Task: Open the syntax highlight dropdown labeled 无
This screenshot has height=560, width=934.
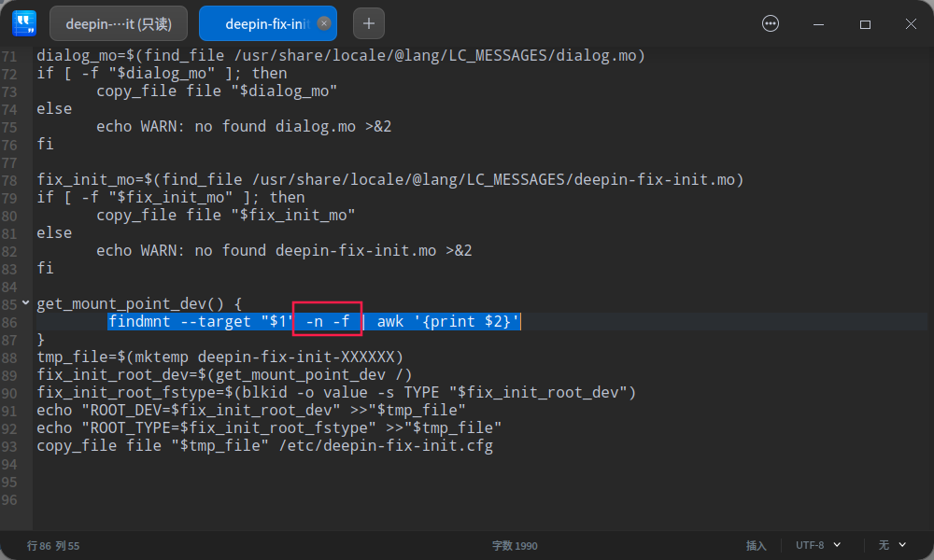Action: (x=892, y=545)
